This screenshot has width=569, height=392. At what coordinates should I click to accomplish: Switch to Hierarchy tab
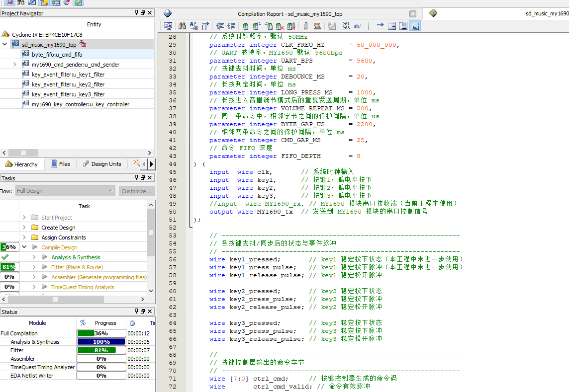(22, 164)
